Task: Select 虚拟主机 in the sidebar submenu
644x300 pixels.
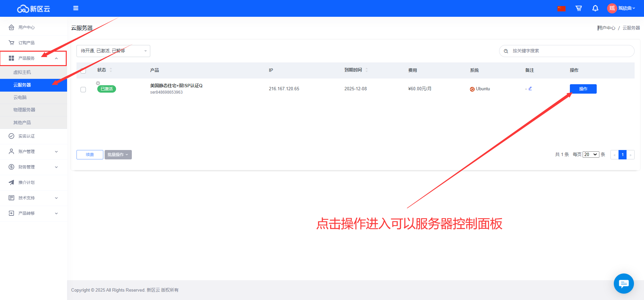Action: pyautogui.click(x=22, y=72)
